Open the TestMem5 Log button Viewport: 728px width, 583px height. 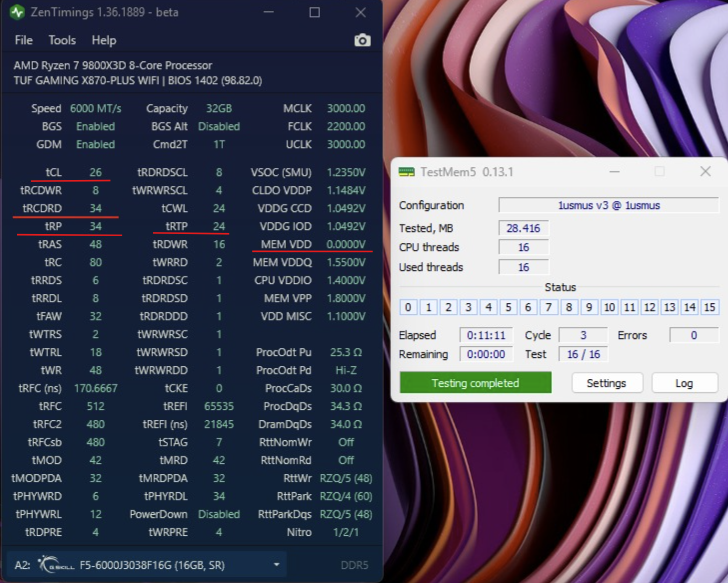pyautogui.click(x=684, y=383)
